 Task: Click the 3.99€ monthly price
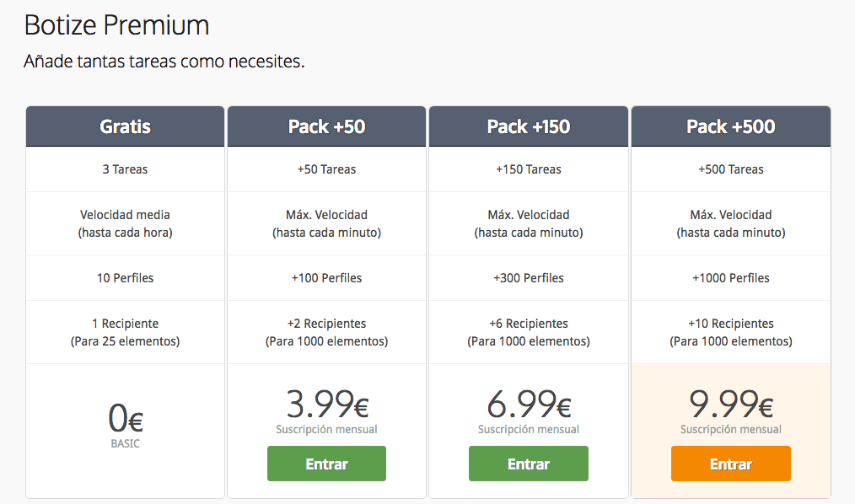(326, 405)
